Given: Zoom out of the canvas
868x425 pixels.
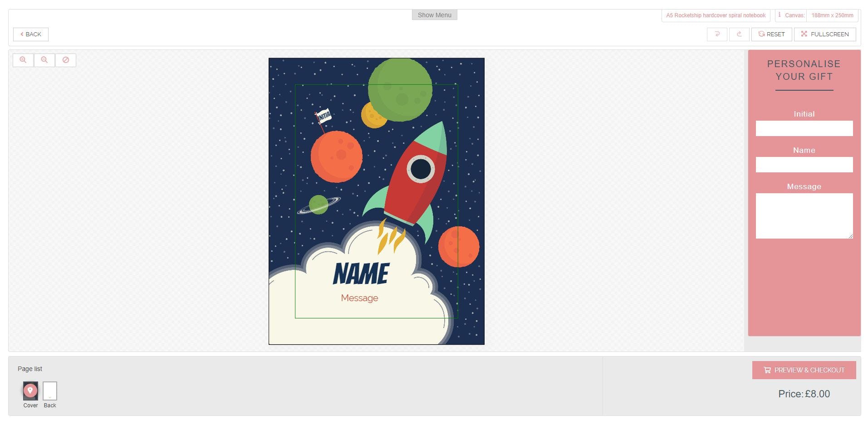Looking at the screenshot, I should tap(44, 60).
